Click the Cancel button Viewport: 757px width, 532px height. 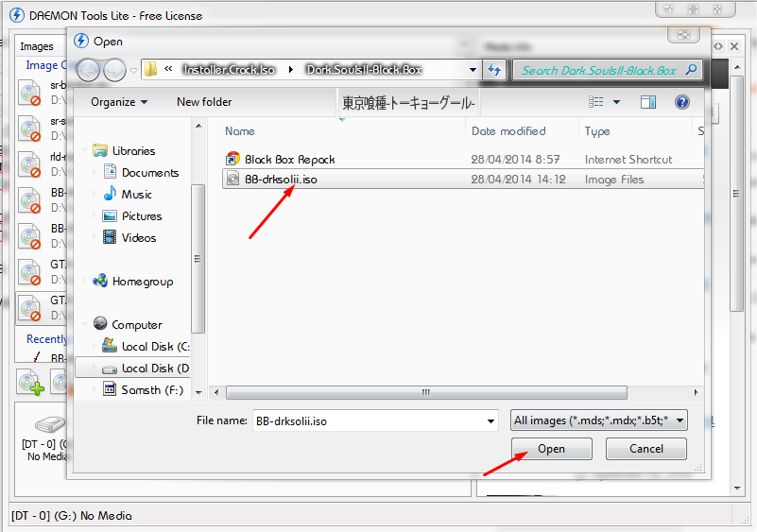click(x=646, y=449)
